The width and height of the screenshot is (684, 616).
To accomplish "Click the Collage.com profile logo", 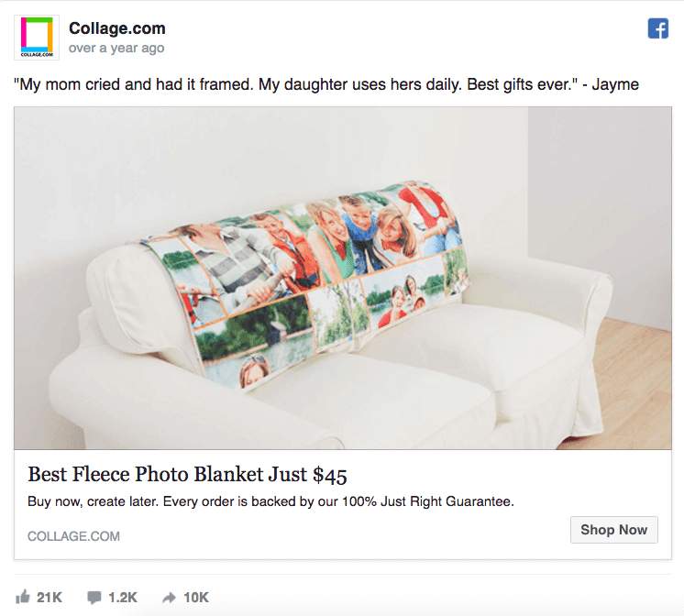I will click(x=37, y=38).
